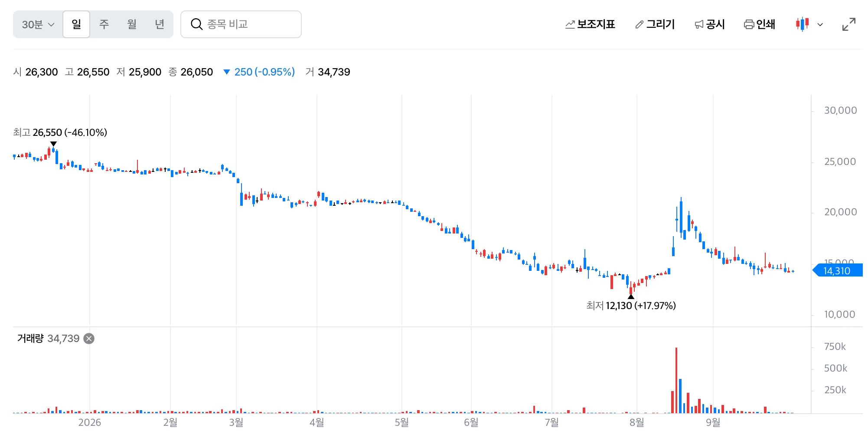Screen dimensions: 868x441
Task: Open the 30분 interval dropdown
Action: pyautogui.click(x=38, y=24)
